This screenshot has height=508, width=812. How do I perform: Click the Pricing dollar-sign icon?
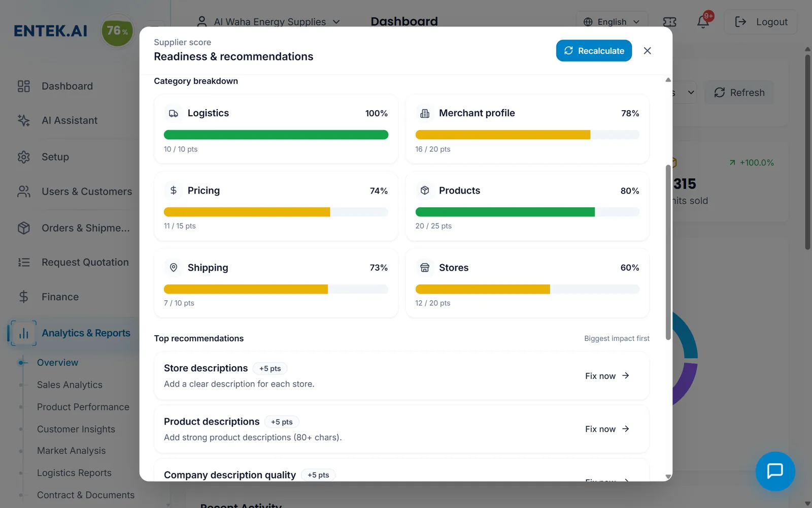tap(174, 190)
